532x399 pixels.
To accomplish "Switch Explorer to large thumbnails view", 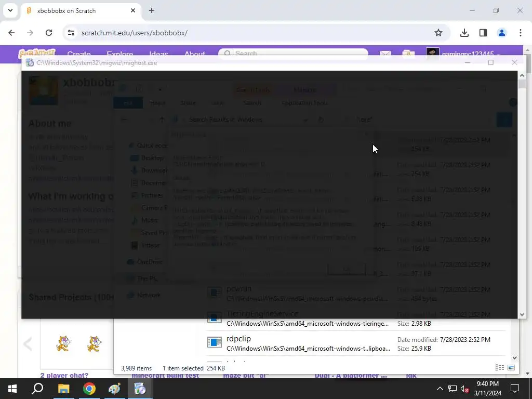I will [511, 367].
